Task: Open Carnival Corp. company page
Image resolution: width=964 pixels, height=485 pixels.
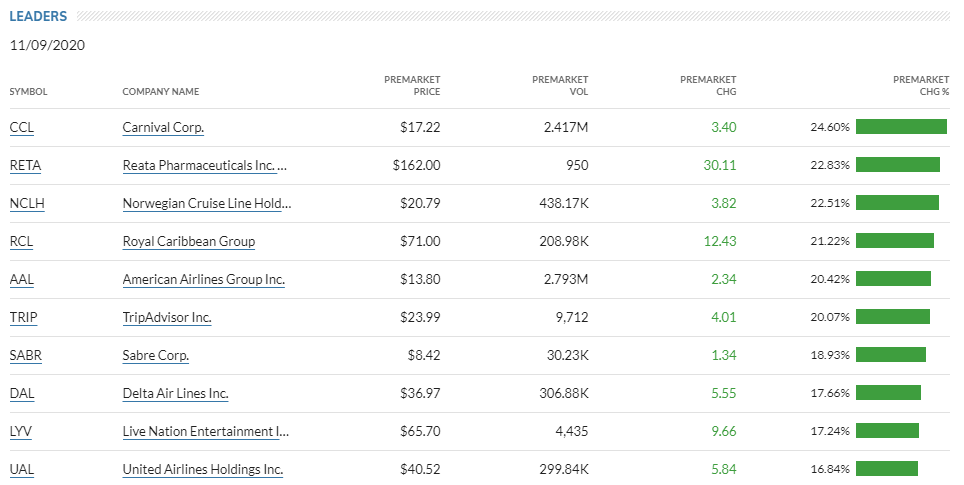Action: pyautogui.click(x=163, y=128)
